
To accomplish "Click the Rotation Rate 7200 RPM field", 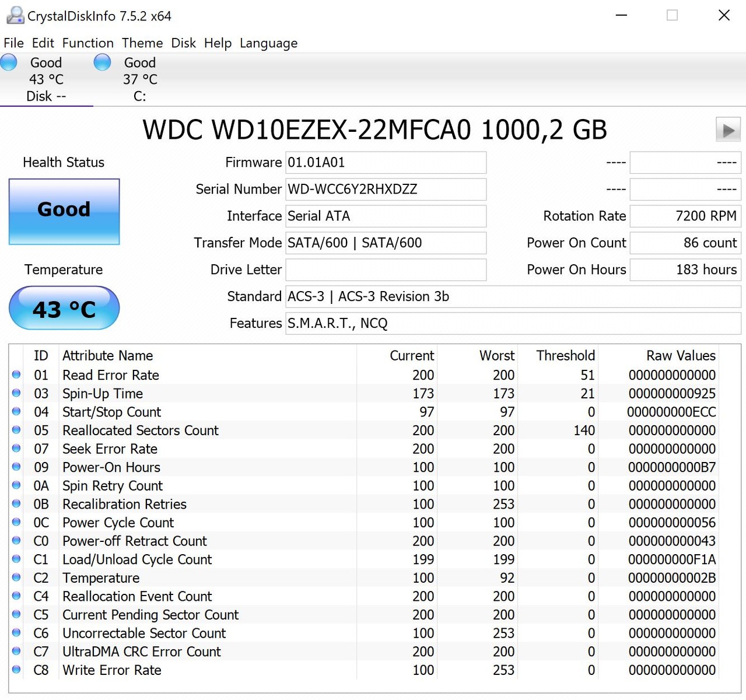I will (x=685, y=216).
